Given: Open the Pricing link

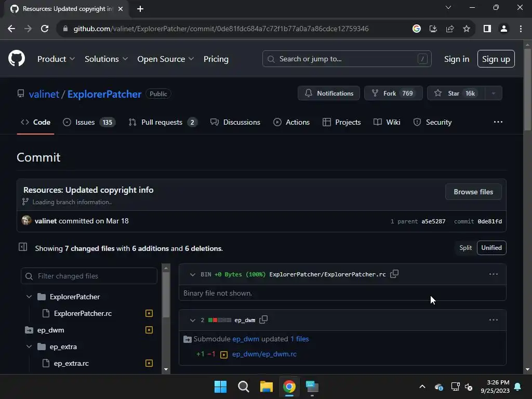Looking at the screenshot, I should [x=216, y=59].
